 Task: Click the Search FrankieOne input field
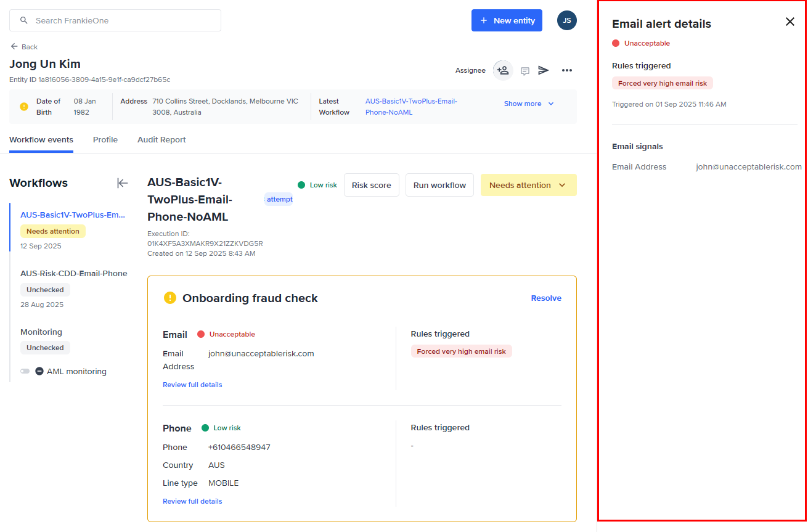(115, 20)
